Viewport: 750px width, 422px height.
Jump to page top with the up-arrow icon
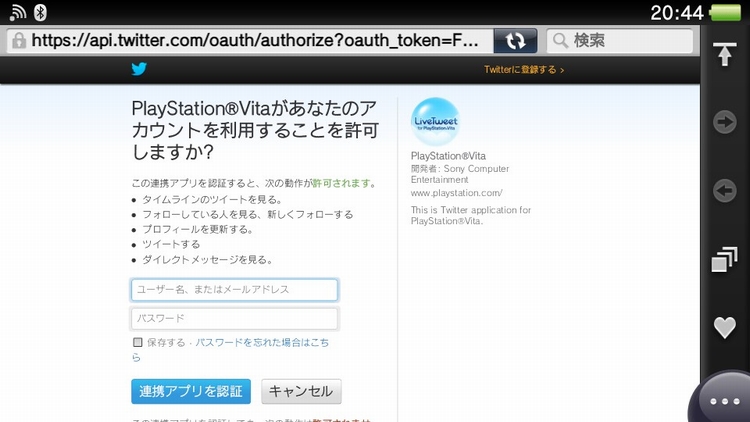(x=725, y=54)
